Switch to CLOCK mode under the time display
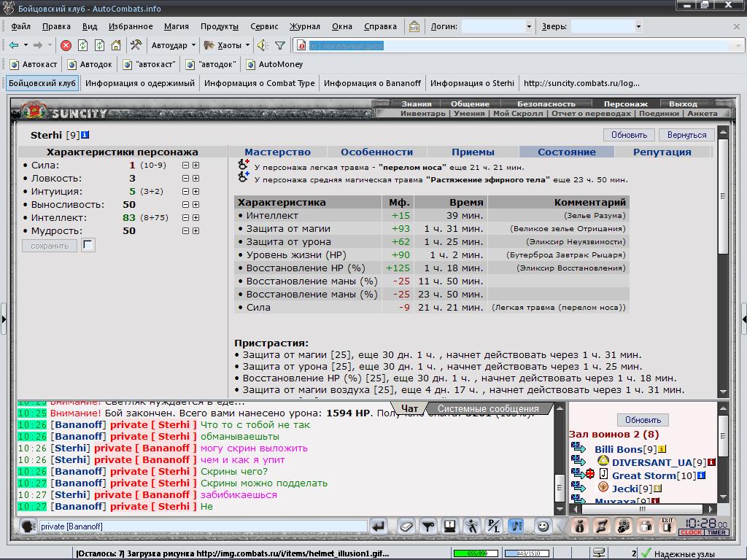The width and height of the screenshot is (747, 560). pos(692,532)
